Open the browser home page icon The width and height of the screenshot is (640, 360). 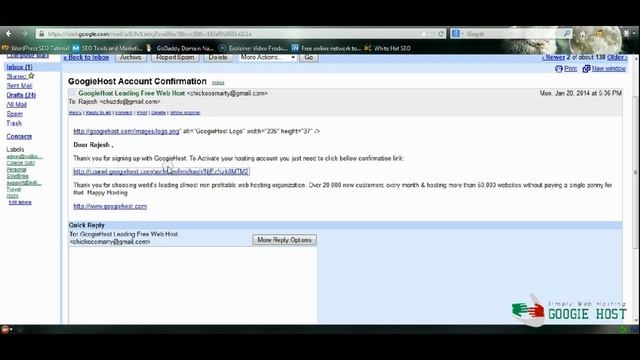point(583,34)
